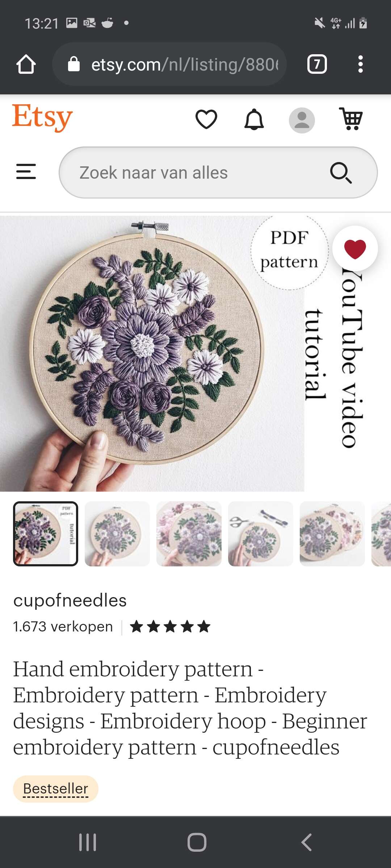This screenshot has width=391, height=868.
Task: Select the thumbnail with scissors and thread
Action: click(x=261, y=534)
